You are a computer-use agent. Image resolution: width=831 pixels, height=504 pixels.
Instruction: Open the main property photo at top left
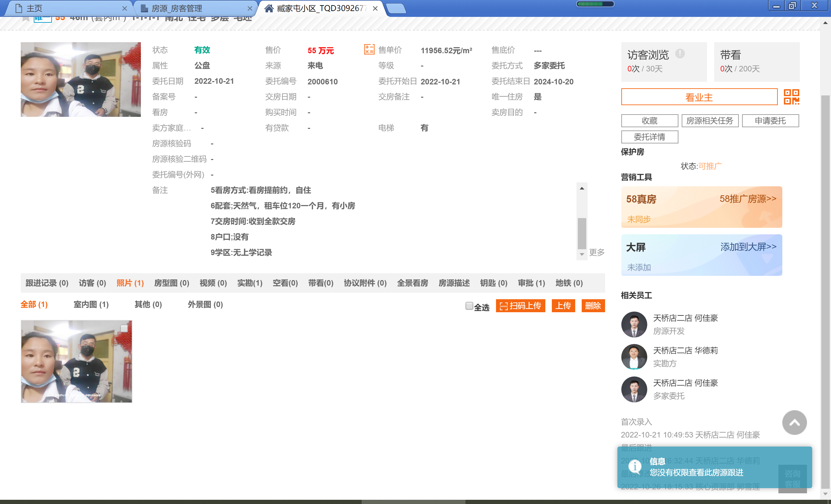81,79
